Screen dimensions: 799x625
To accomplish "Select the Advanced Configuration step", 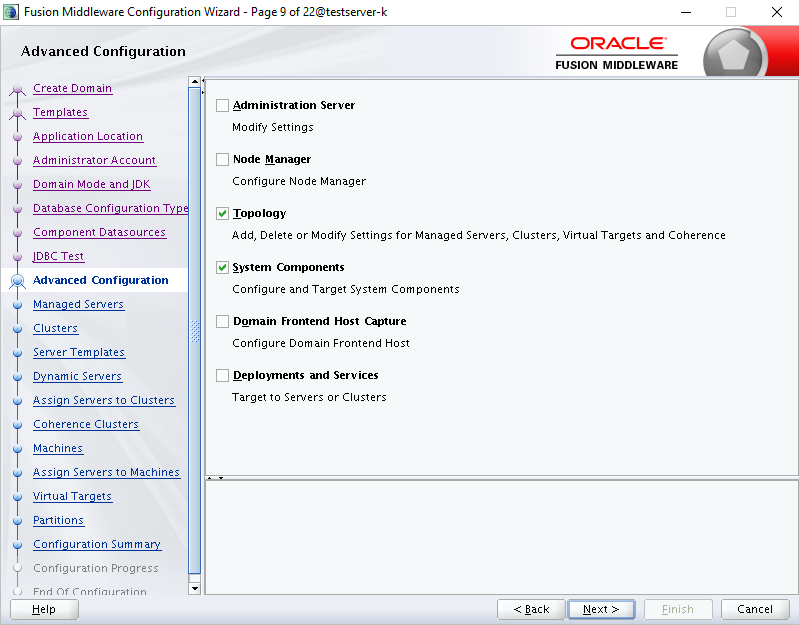I will (100, 280).
